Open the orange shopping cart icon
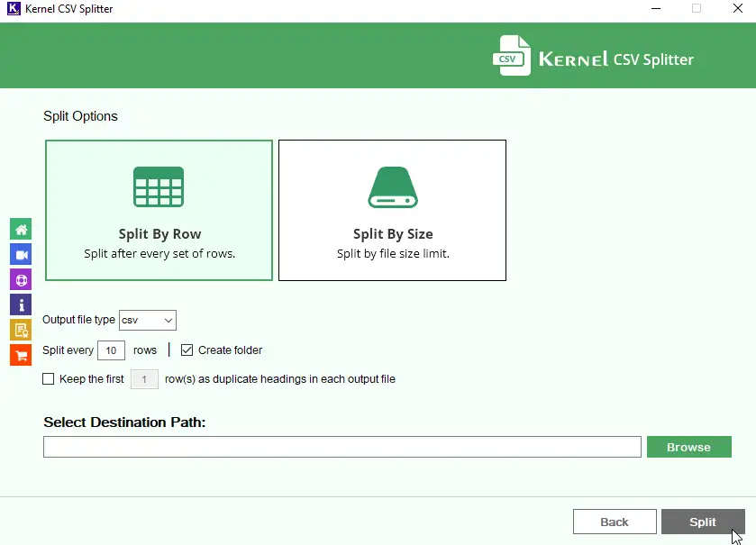Viewport: 756px width, 545px height. click(x=21, y=356)
